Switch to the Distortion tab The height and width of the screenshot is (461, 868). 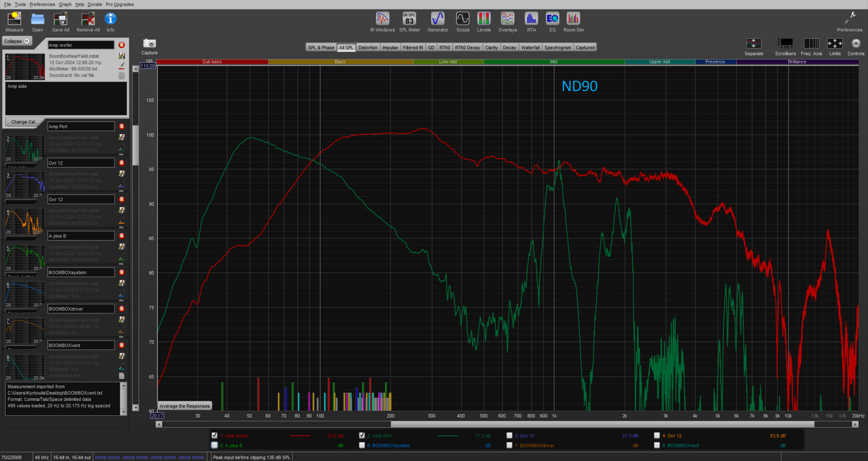tap(368, 48)
